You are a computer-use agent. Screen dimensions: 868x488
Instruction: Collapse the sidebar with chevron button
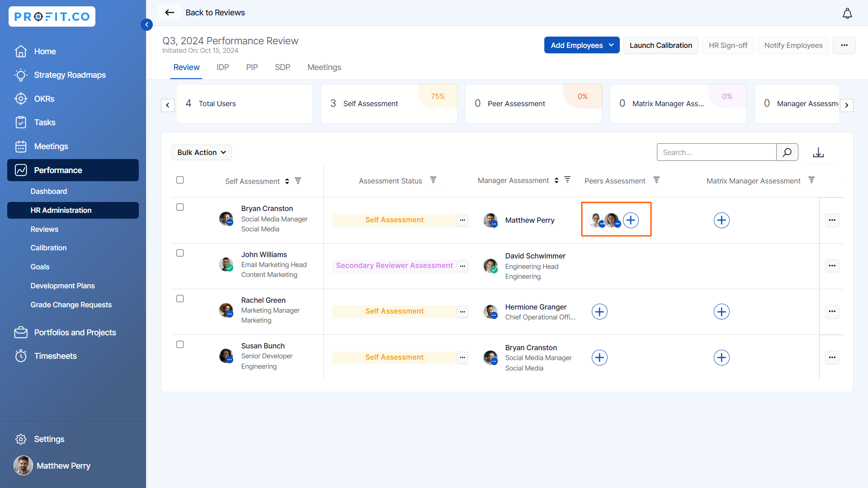point(146,24)
